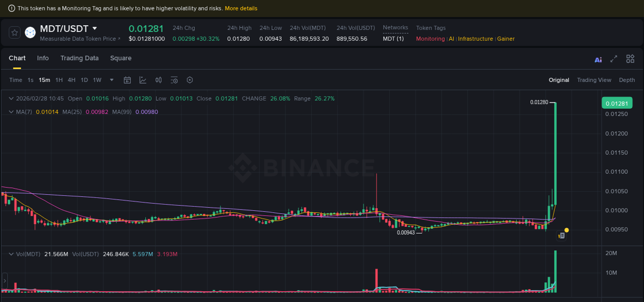Image resolution: width=644 pixels, height=302 pixels.
Task: Expand chart to fullscreen with the arrows icon
Action: coord(614,59)
